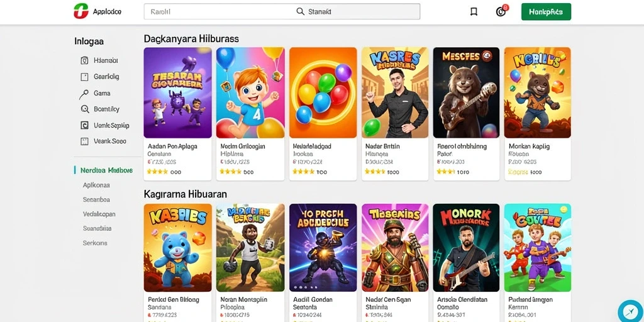Image resolution: width=644 pixels, height=322 pixels.
Task: Open the bookmark icon in header
Action: point(474,11)
